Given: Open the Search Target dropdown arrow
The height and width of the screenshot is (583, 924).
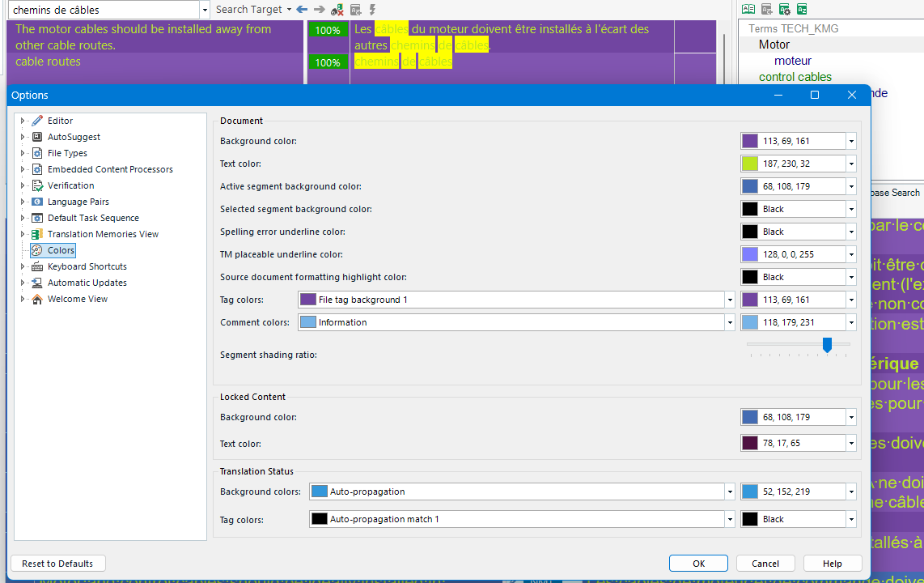Looking at the screenshot, I should [289, 10].
